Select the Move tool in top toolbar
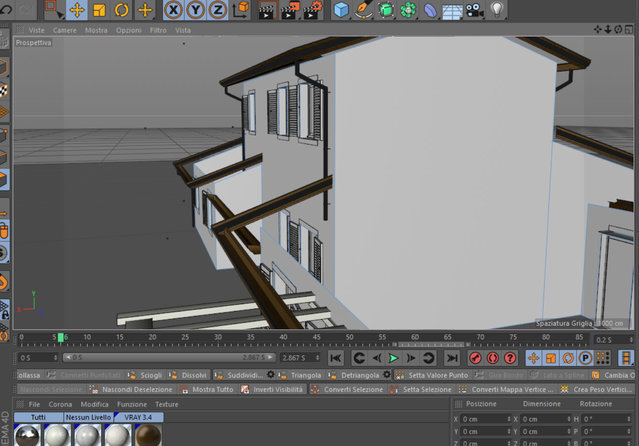This screenshot has height=446, width=639. point(77,10)
